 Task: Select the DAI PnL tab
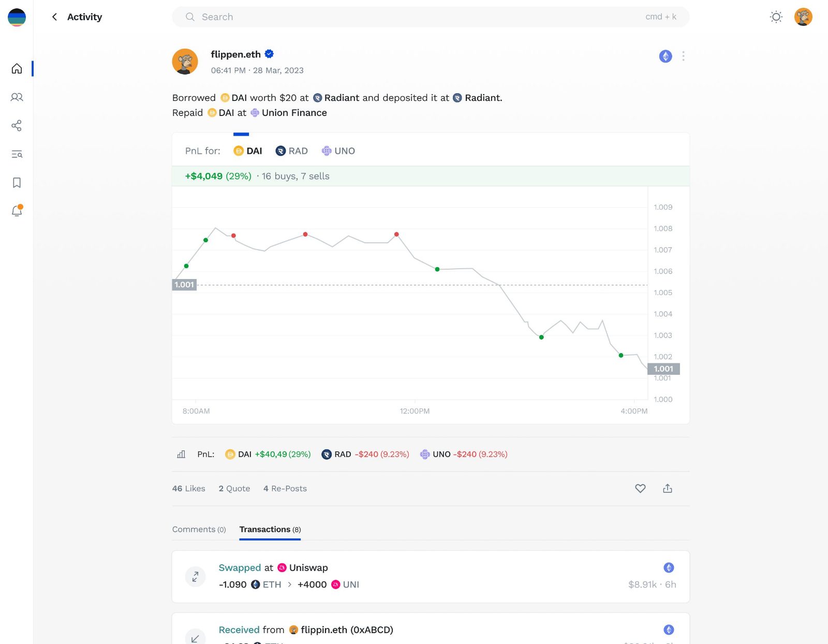248,151
